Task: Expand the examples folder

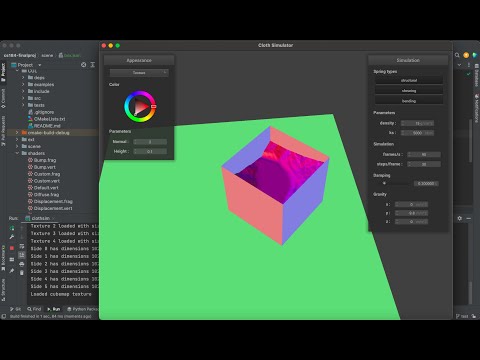Action: (x=23, y=84)
